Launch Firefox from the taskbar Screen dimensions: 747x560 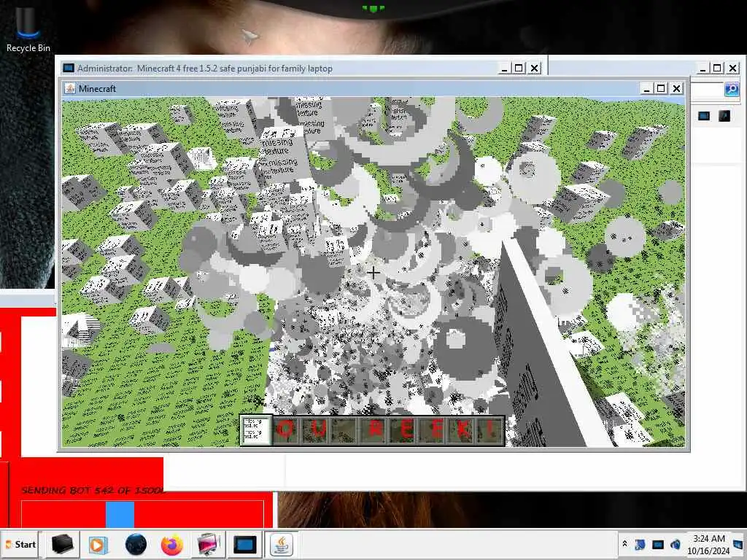172,544
